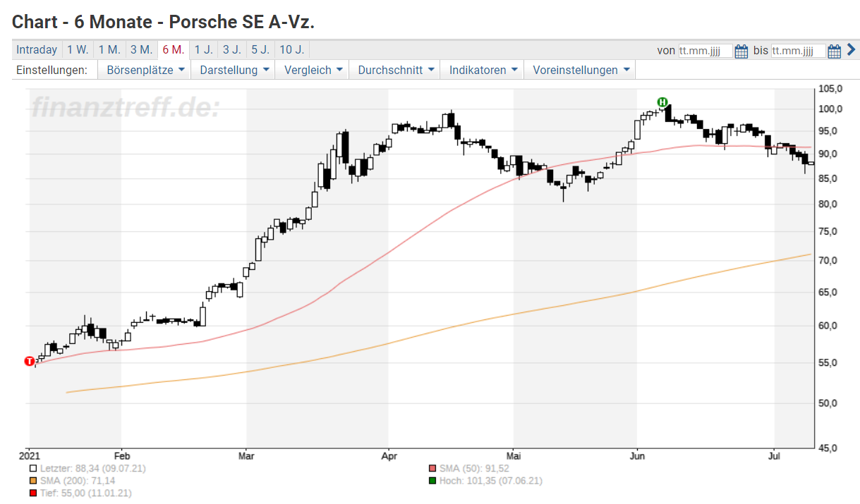
Task: Click the 'Mar' x-axis label
Action: pos(246,455)
